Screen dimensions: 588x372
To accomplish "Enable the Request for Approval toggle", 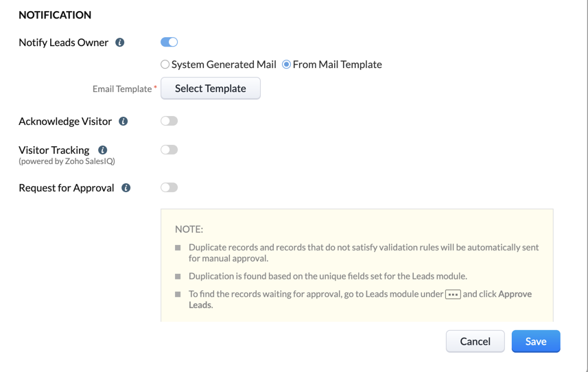I will click(x=169, y=187).
